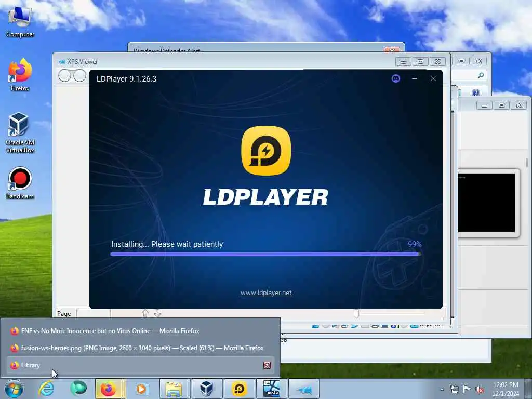
Task: Switch to fusion-ws-heroes.png Firefox window
Action: pos(140,348)
